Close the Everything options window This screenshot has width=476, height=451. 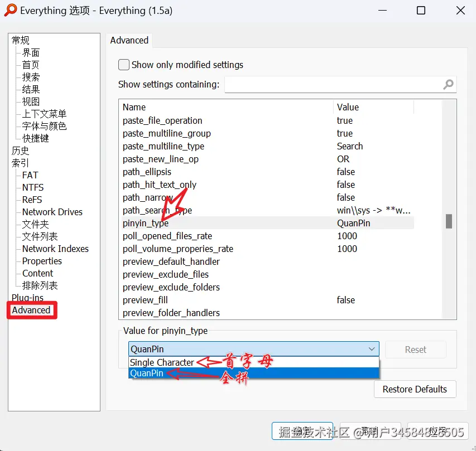click(460, 10)
